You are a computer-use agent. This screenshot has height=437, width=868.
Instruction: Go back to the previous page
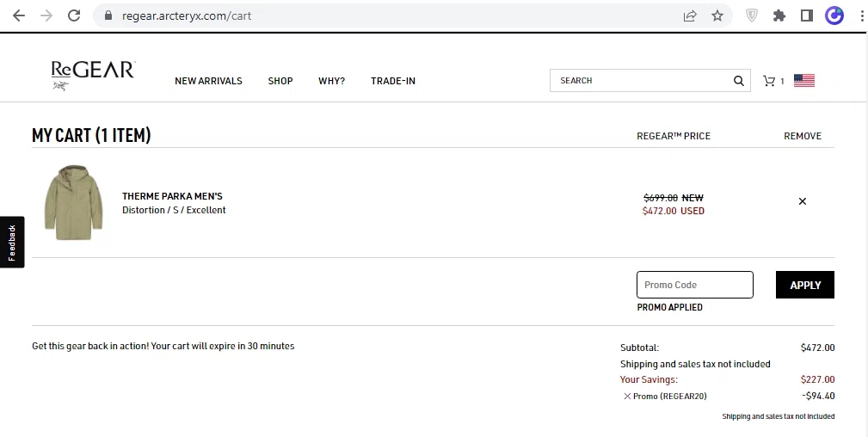coord(19,15)
